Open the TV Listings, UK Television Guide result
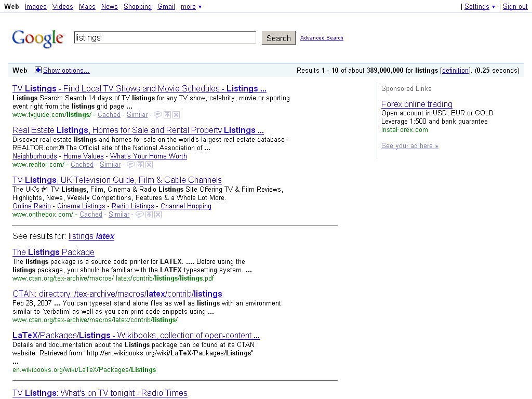This screenshot has width=532, height=399. [x=117, y=180]
